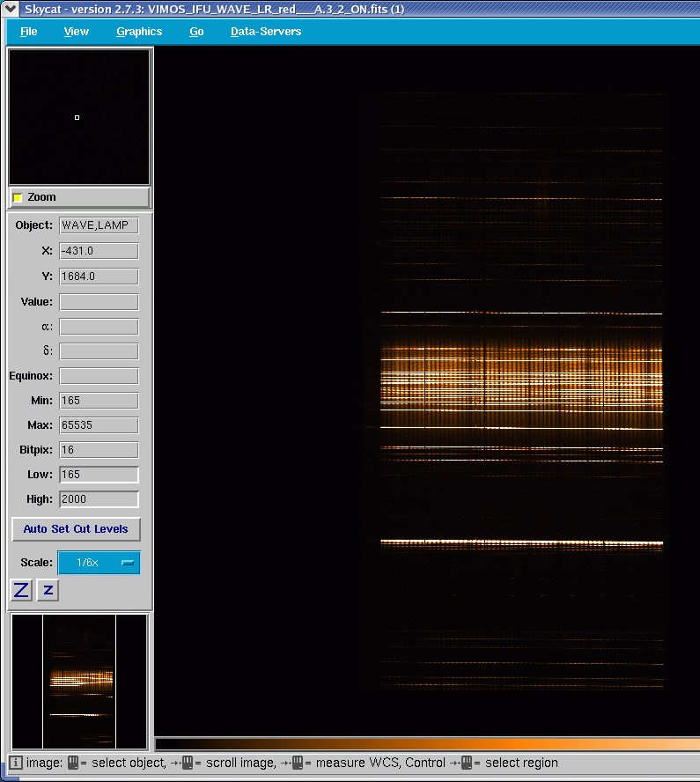Click the alpha coordinate field

(x=99, y=327)
